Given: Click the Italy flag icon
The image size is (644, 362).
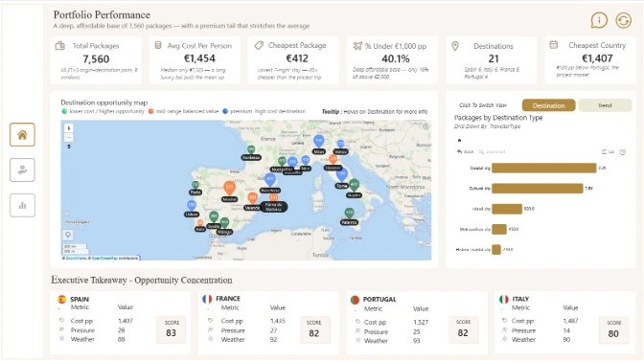Looking at the screenshot, I should coord(503,299).
